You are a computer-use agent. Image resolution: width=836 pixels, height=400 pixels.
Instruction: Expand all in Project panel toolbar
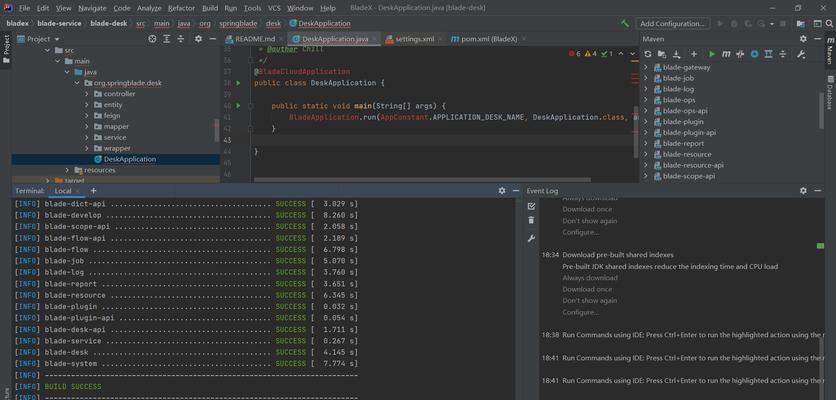(x=167, y=39)
